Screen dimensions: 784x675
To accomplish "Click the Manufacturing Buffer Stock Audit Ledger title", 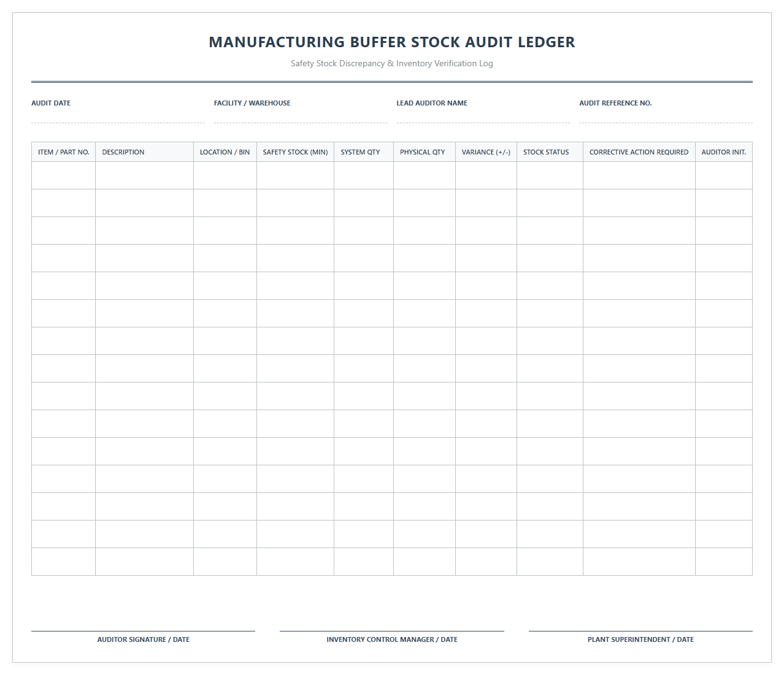I will [x=392, y=42].
